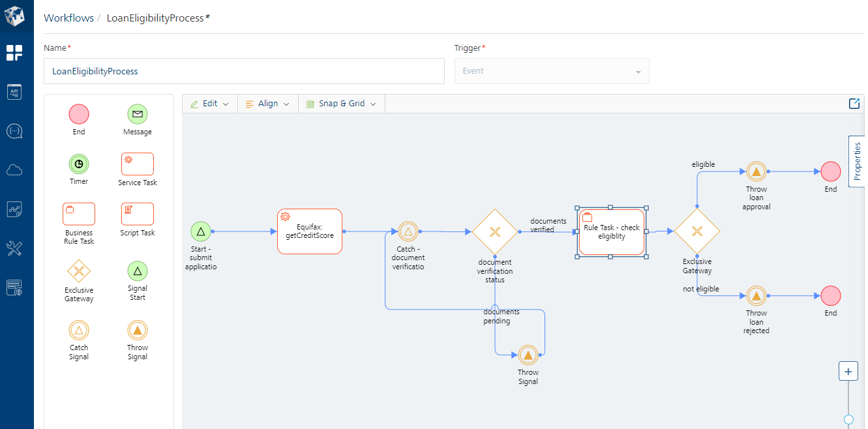Open the Properties side tab
The image size is (868, 429).
(857, 161)
